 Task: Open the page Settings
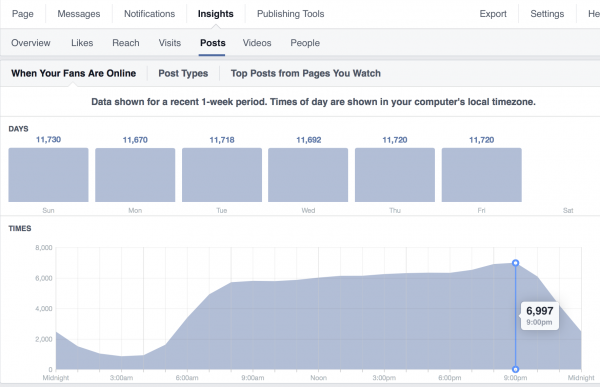tap(547, 14)
